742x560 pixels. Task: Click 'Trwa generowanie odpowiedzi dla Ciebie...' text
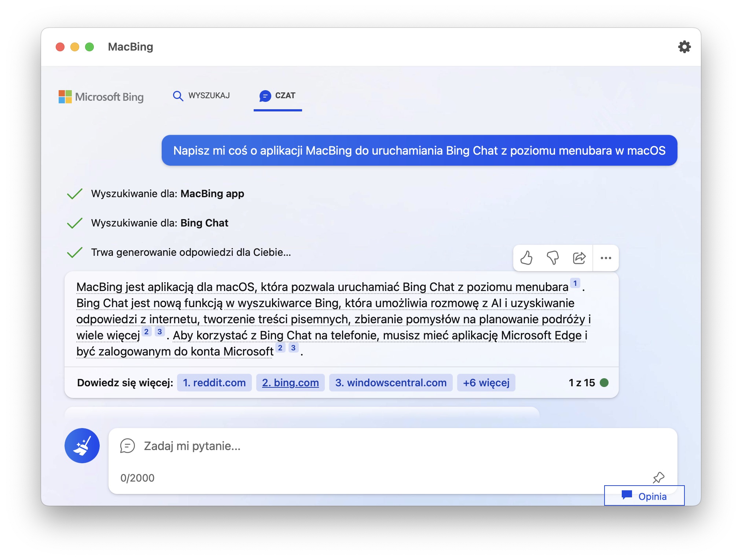click(x=191, y=252)
